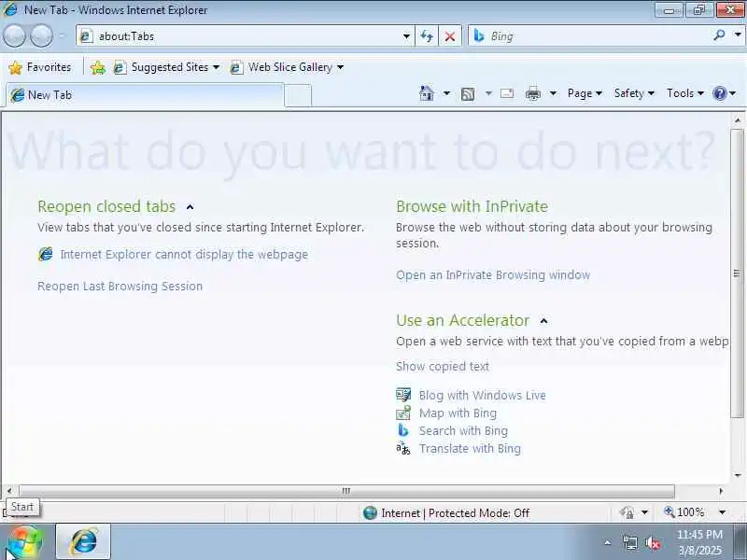Open the Safety menu
This screenshot has height=560, width=747.
634,93
